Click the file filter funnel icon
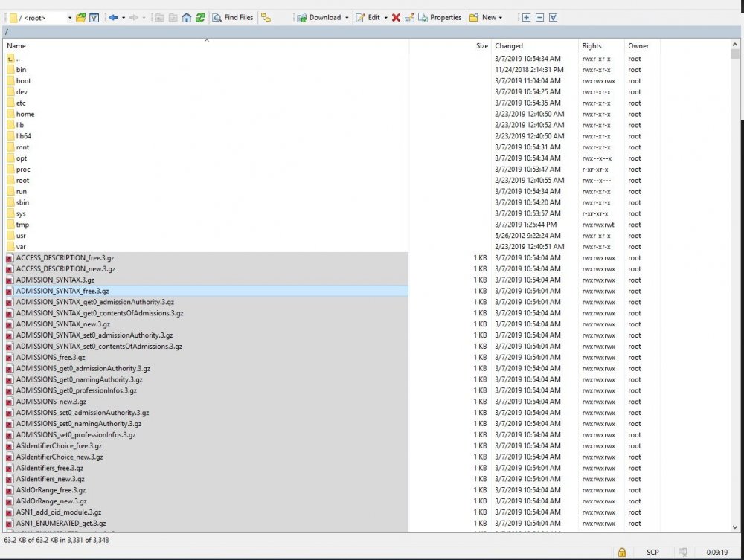744x560 pixels. (x=94, y=18)
